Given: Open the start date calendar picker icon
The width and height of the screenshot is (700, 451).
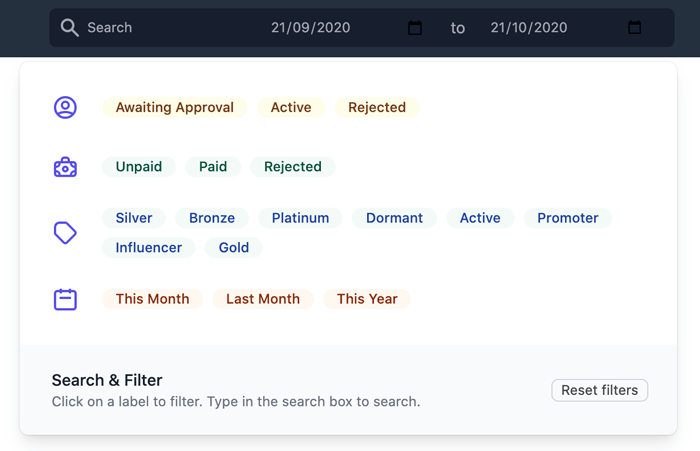Looking at the screenshot, I should click(x=415, y=28).
